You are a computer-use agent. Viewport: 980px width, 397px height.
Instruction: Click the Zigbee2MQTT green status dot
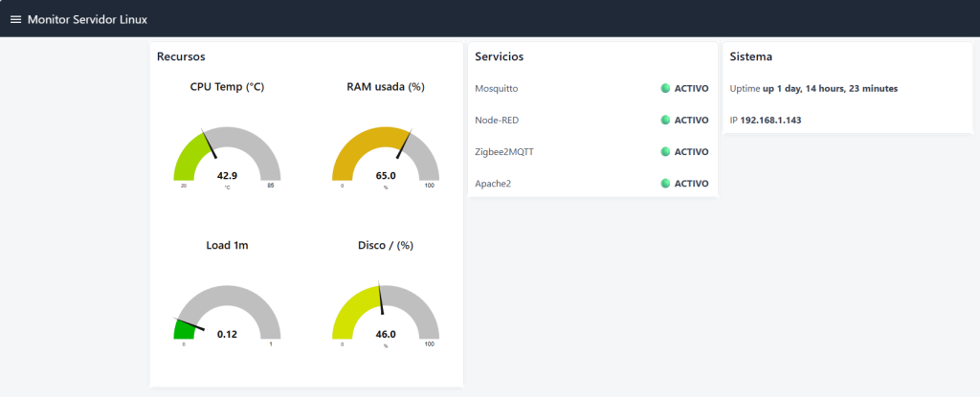click(666, 151)
